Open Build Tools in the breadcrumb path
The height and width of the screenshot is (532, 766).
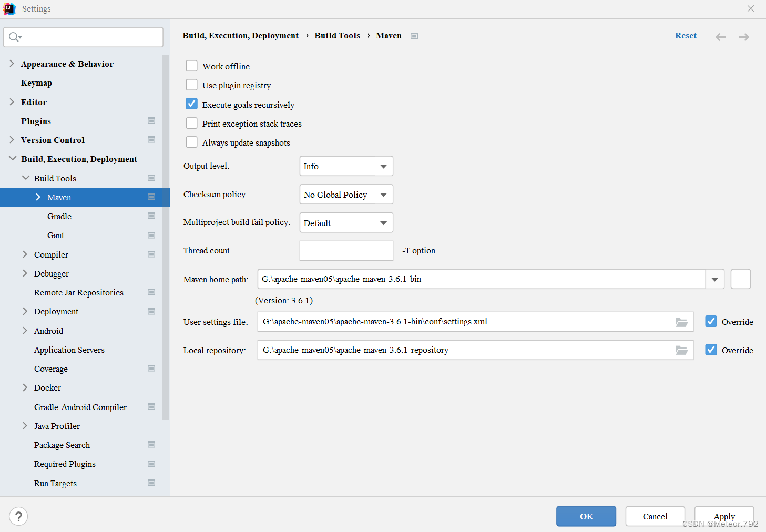pos(337,35)
